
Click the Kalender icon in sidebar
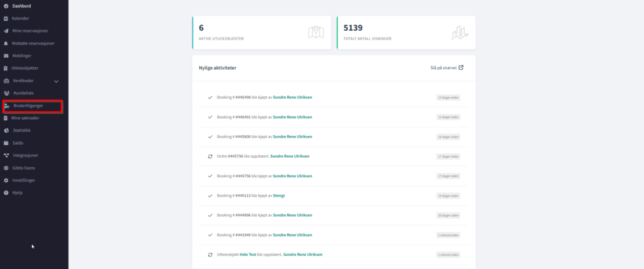pos(6,18)
